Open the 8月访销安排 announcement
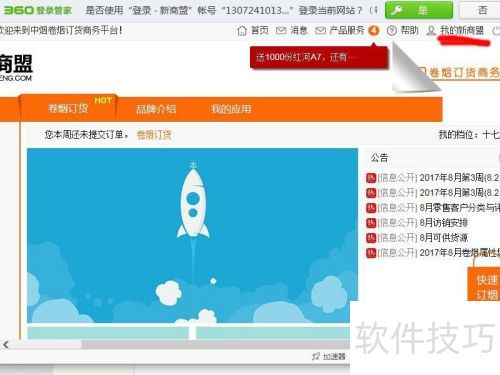500x375 pixels. (443, 223)
